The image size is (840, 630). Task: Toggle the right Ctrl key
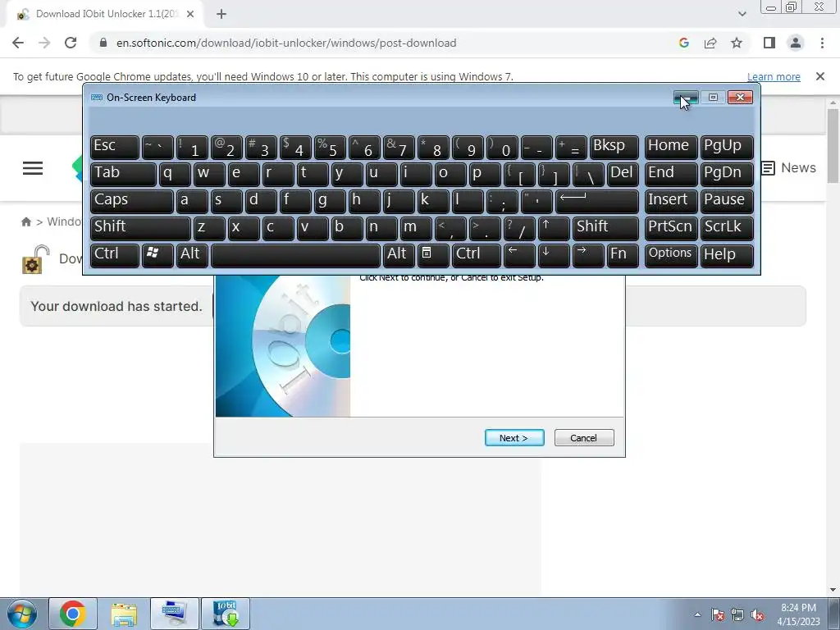click(x=477, y=255)
